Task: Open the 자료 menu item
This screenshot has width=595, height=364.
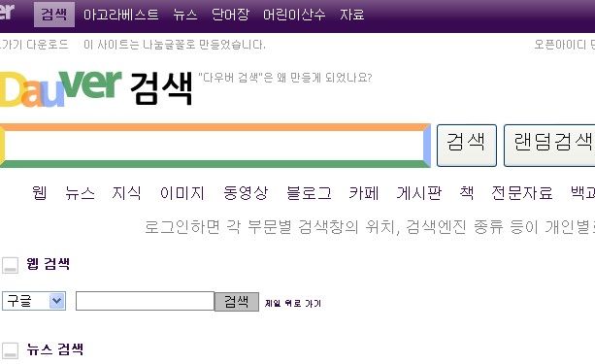Action: click(x=352, y=15)
